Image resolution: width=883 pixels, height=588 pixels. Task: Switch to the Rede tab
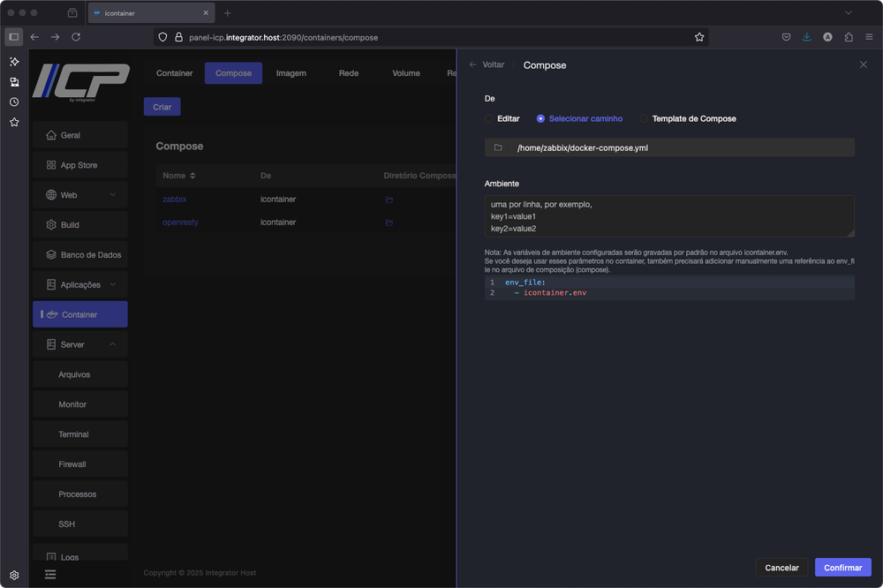[349, 73]
